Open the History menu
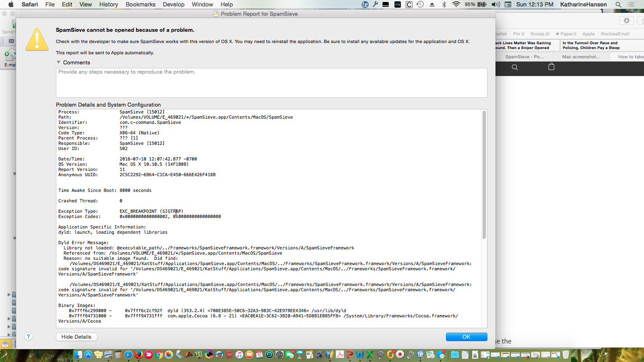The height and width of the screenshot is (362, 644). (109, 4)
